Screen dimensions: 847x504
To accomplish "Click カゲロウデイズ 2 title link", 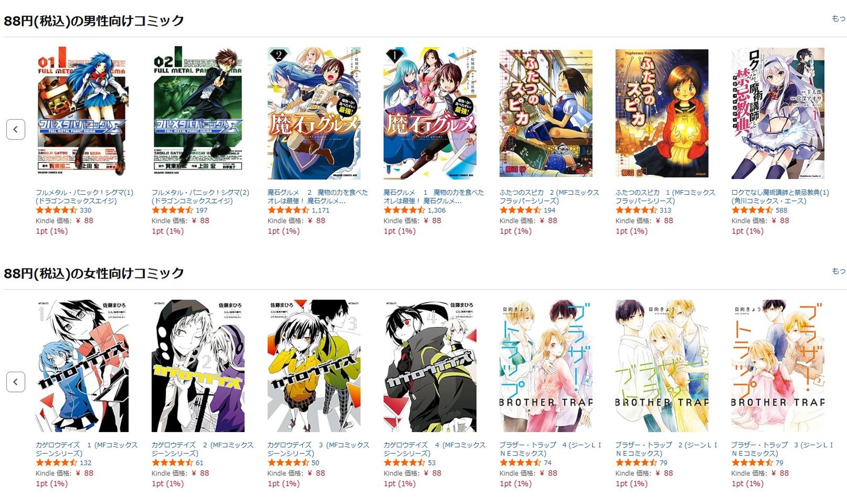I will pyautogui.click(x=202, y=449).
